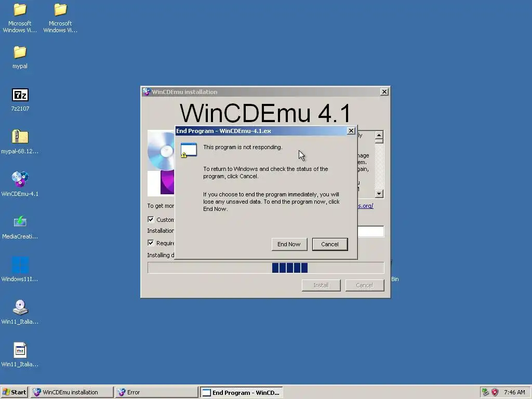Viewport: 532px width, 399px height.
Task: Select the MediaCreati... desktop icon
Action: point(20,221)
